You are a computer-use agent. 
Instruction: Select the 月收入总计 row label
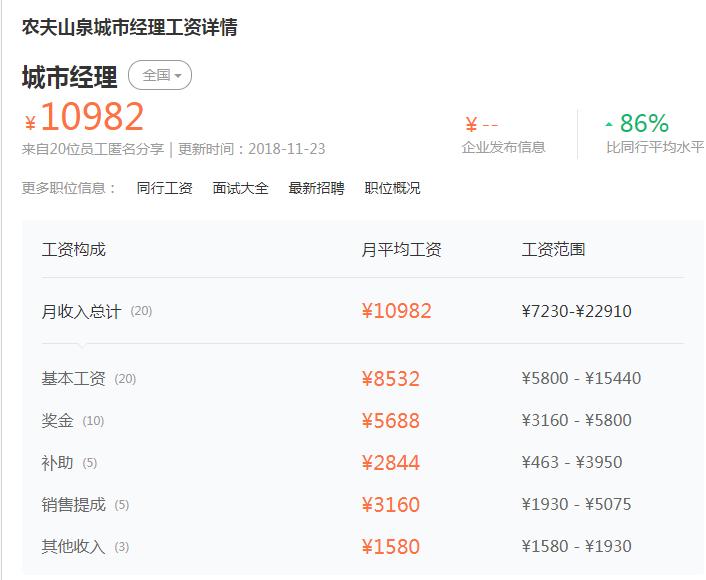pyautogui.click(x=81, y=311)
